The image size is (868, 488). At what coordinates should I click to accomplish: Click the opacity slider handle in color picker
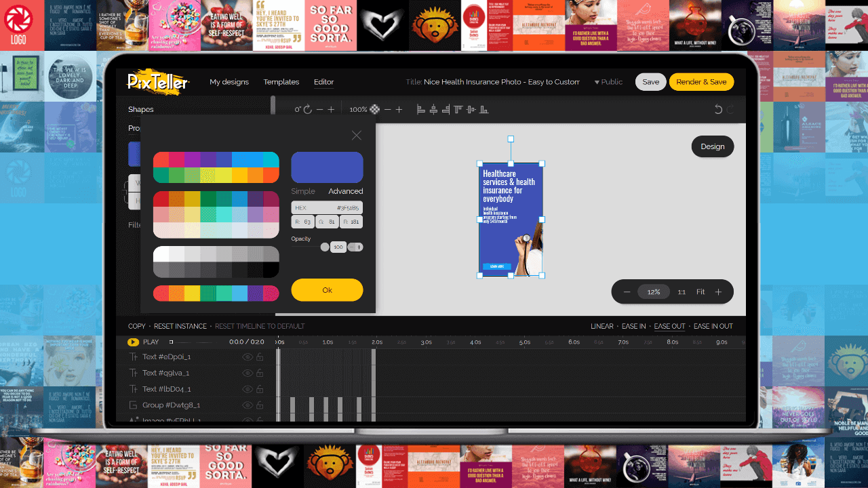pyautogui.click(x=325, y=247)
